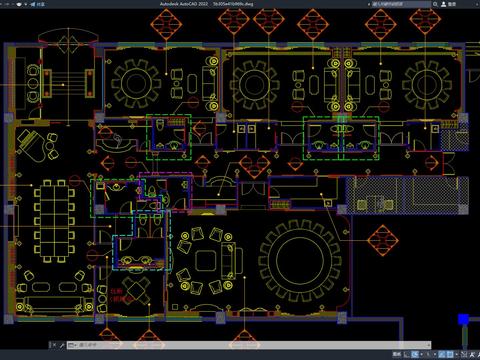Click the share icon in quick access toolbar

[33, 4]
